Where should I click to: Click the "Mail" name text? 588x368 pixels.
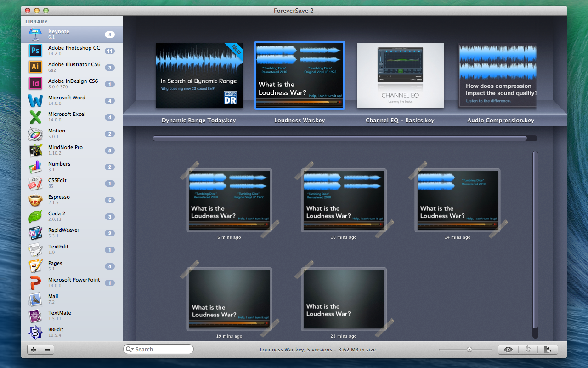pyautogui.click(x=53, y=296)
